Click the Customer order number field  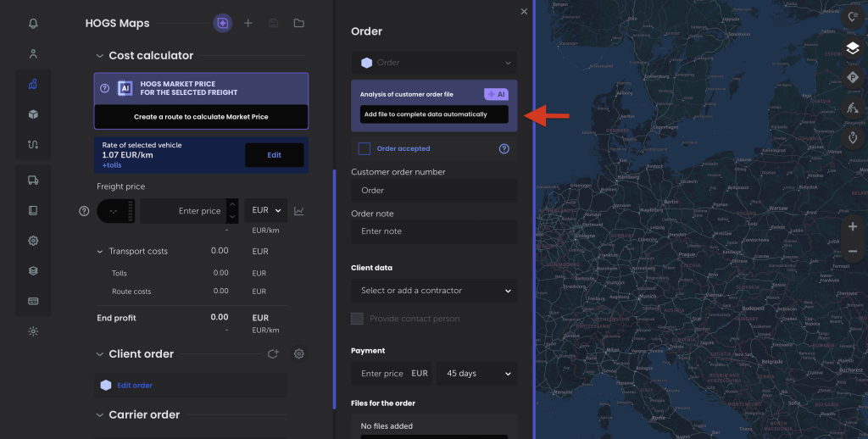pyautogui.click(x=434, y=191)
